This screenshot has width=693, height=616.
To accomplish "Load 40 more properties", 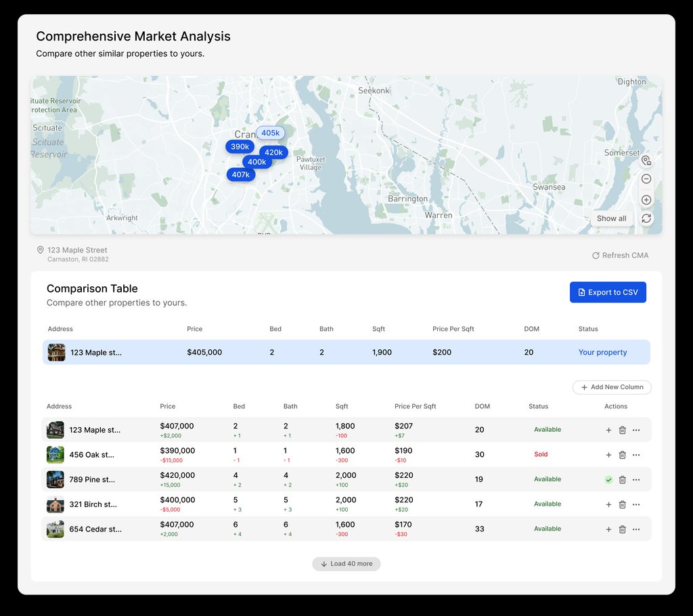I will (346, 564).
